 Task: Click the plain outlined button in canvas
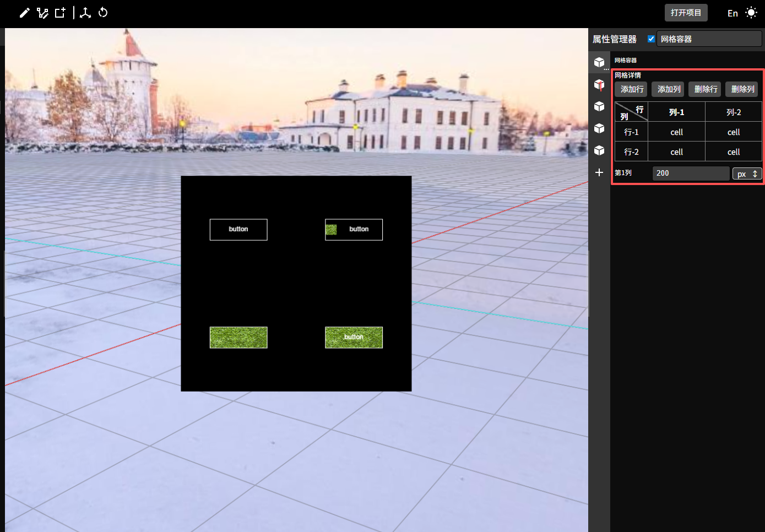click(x=238, y=230)
